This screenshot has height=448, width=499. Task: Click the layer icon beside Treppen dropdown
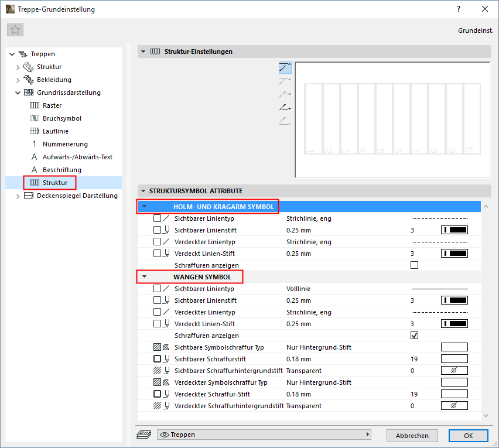pyautogui.click(x=144, y=435)
